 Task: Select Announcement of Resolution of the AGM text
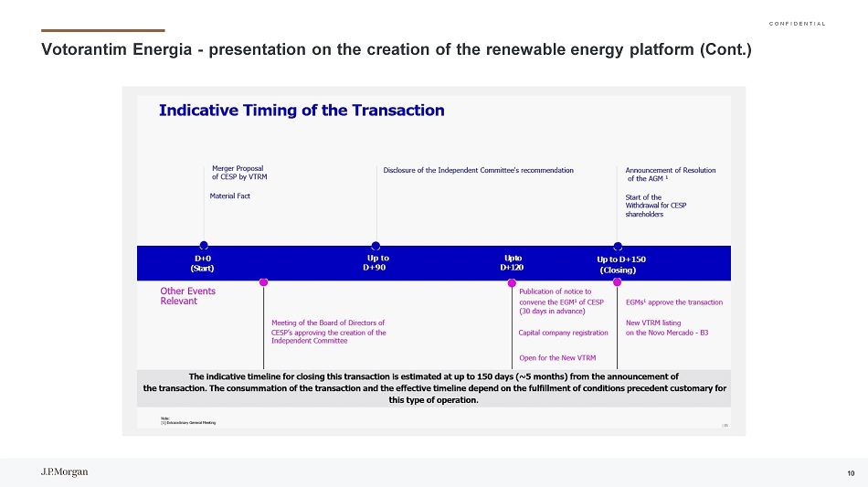point(670,175)
